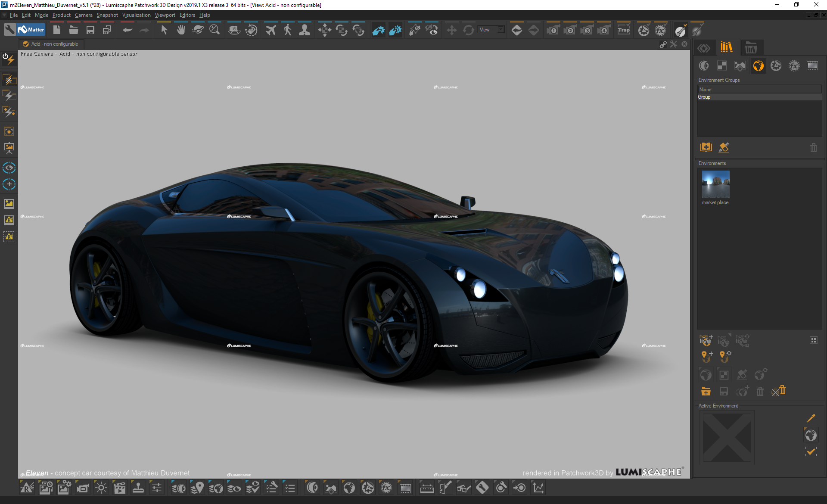
Task: Open a file with the folder icon
Action: (74, 30)
